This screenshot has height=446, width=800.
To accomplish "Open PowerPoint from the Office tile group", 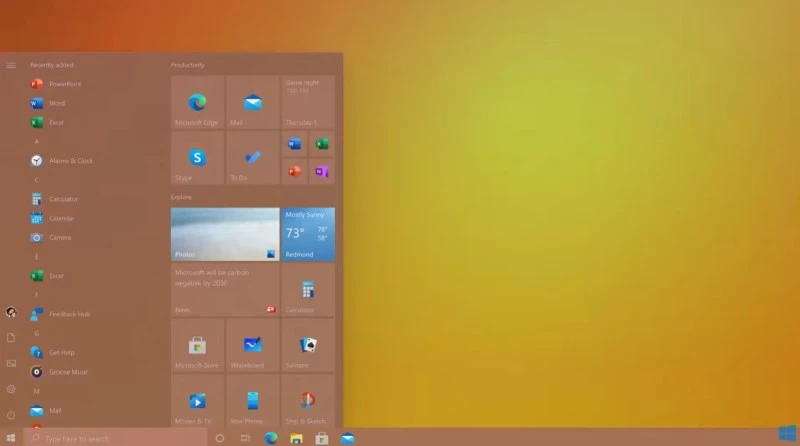I will (x=294, y=171).
